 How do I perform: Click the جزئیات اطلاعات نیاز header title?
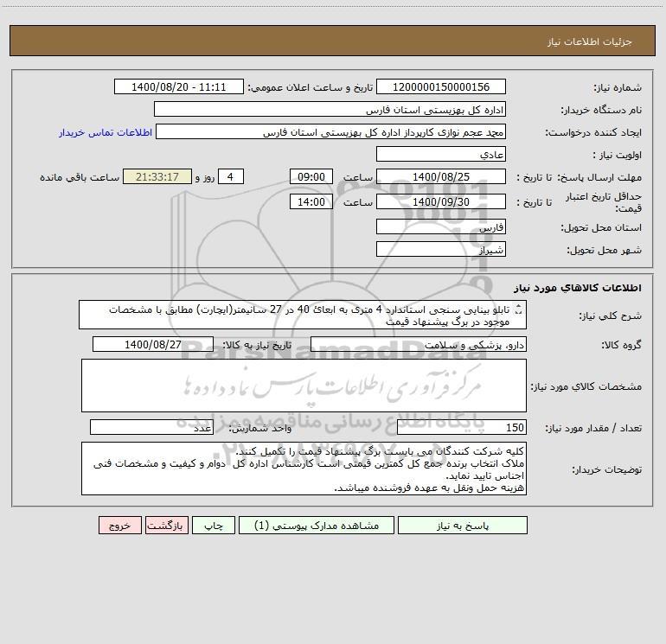pos(590,41)
